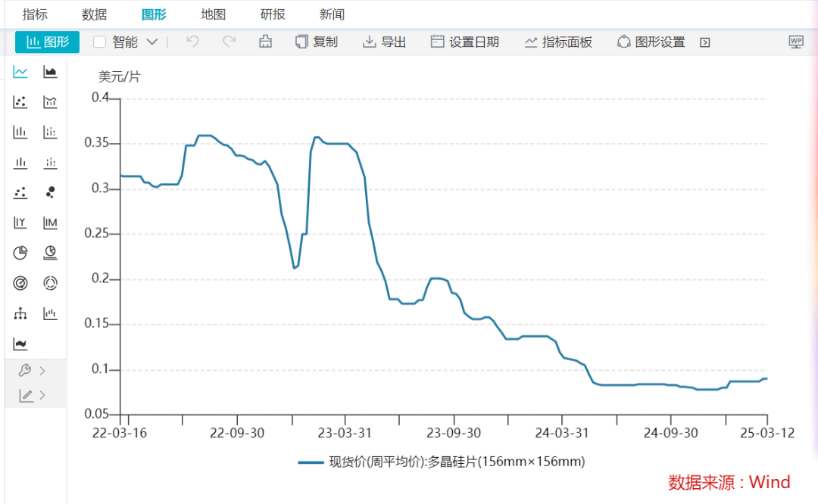
Task: Select the filled area chart icon
Action: click(x=50, y=72)
